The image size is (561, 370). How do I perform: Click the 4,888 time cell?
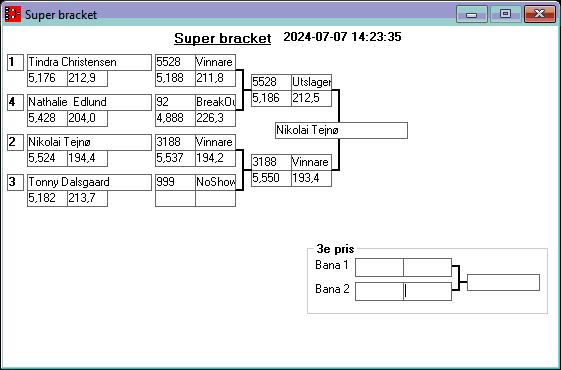[175, 118]
